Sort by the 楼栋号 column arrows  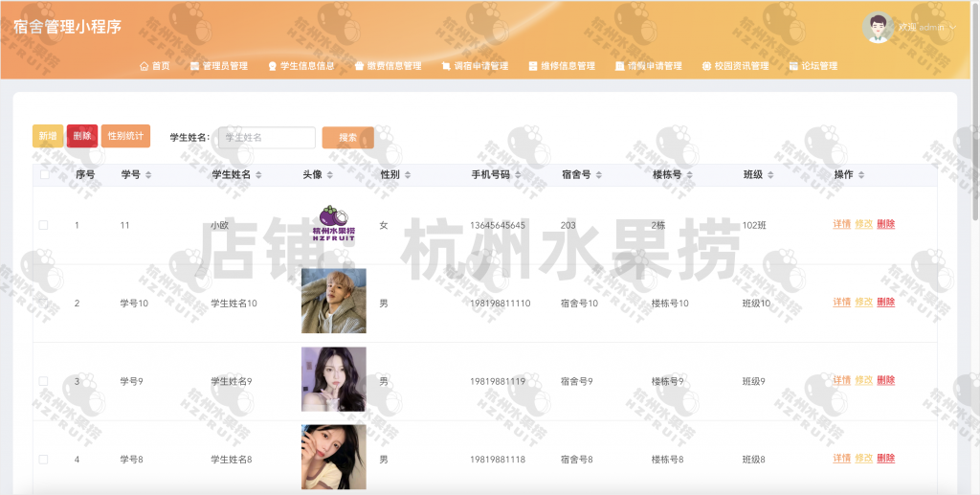pos(689,175)
